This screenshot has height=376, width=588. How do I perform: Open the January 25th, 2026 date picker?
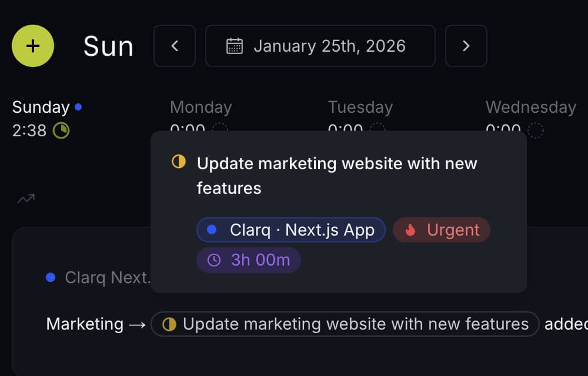pos(320,46)
